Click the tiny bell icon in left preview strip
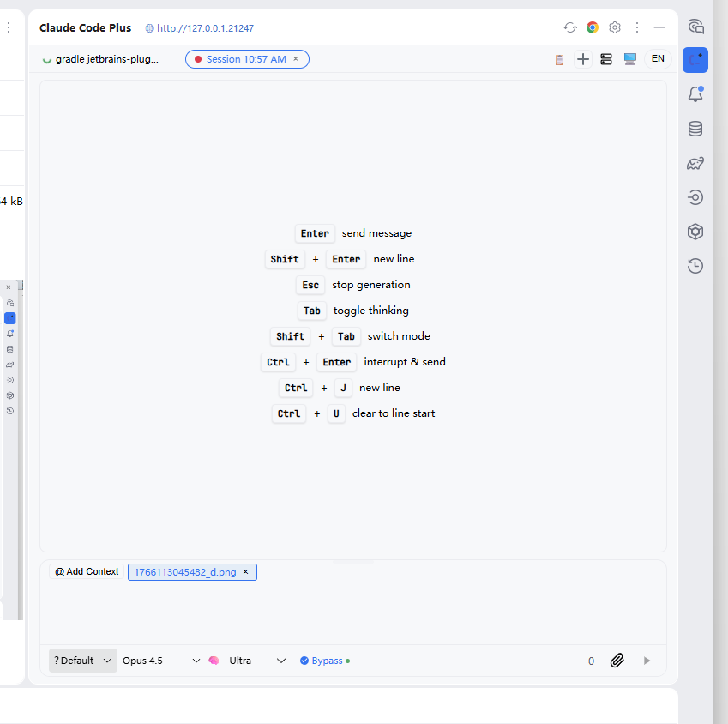Screen dimensions: 728x724 pos(9,334)
